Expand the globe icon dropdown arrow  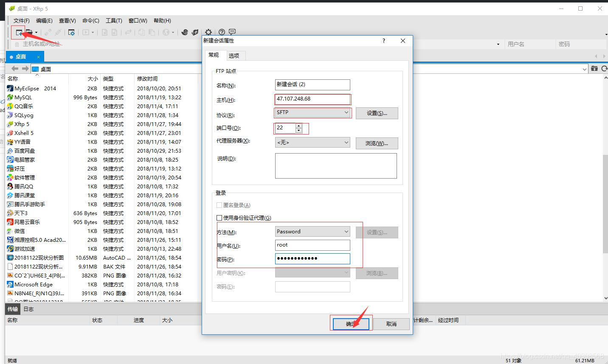(x=173, y=32)
